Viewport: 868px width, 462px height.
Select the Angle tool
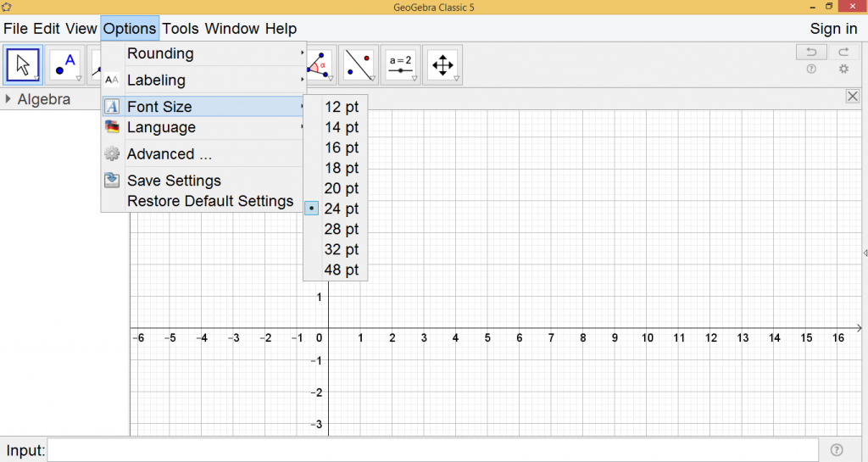click(319, 64)
